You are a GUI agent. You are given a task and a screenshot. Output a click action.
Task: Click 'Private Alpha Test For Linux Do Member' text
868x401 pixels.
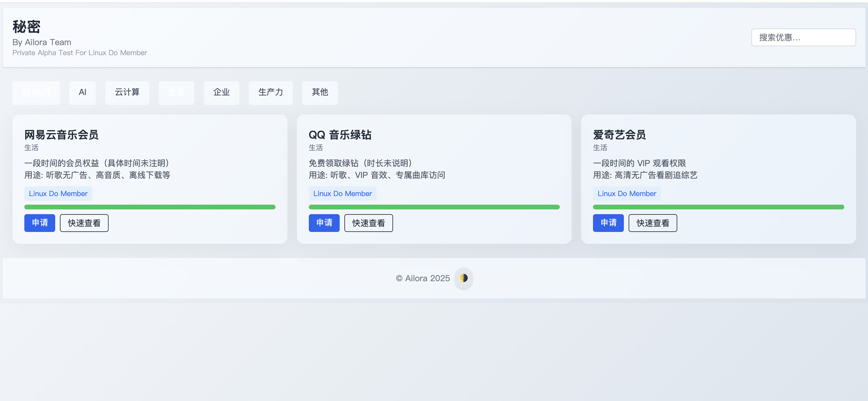pos(80,52)
